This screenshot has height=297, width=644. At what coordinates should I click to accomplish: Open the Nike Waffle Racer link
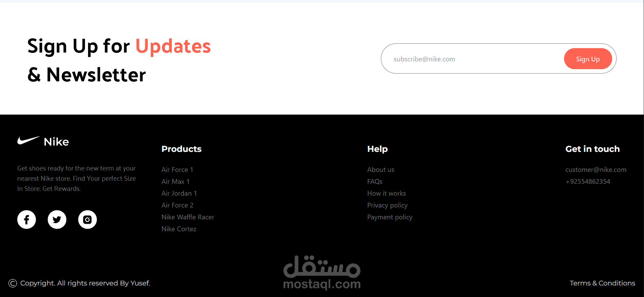[x=188, y=217]
